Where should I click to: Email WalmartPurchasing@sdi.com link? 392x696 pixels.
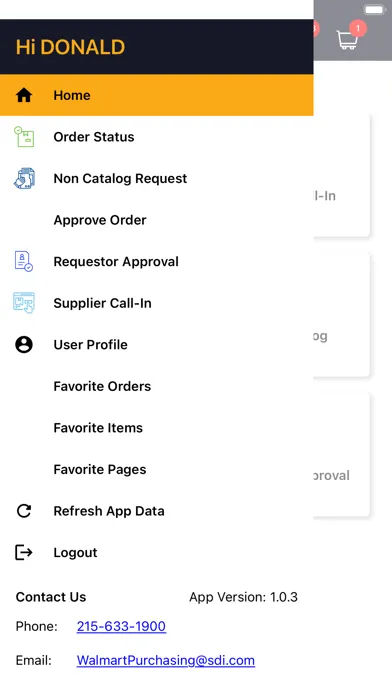point(166,660)
